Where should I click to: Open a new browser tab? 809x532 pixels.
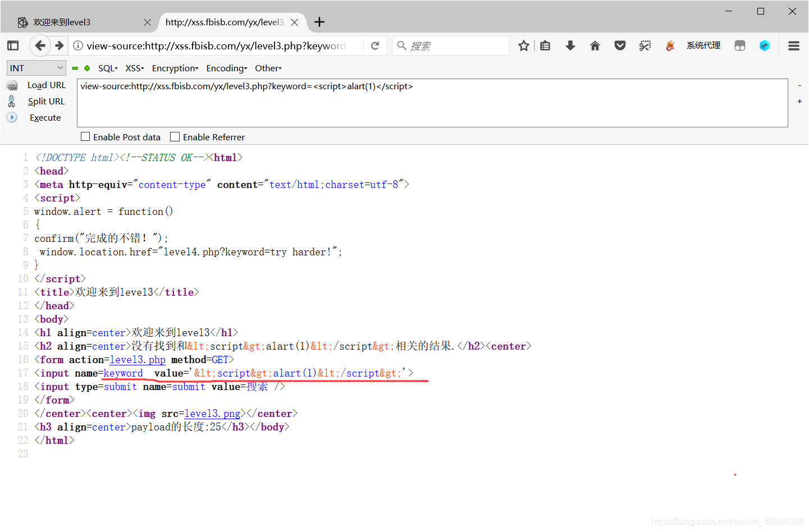(x=319, y=22)
